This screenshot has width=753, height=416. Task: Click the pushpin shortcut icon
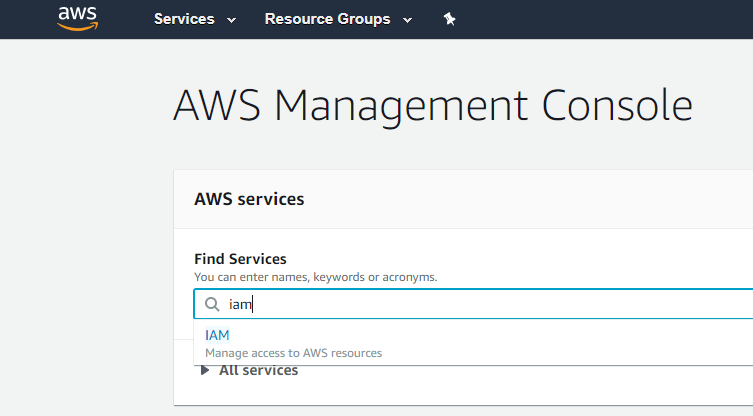tap(450, 19)
